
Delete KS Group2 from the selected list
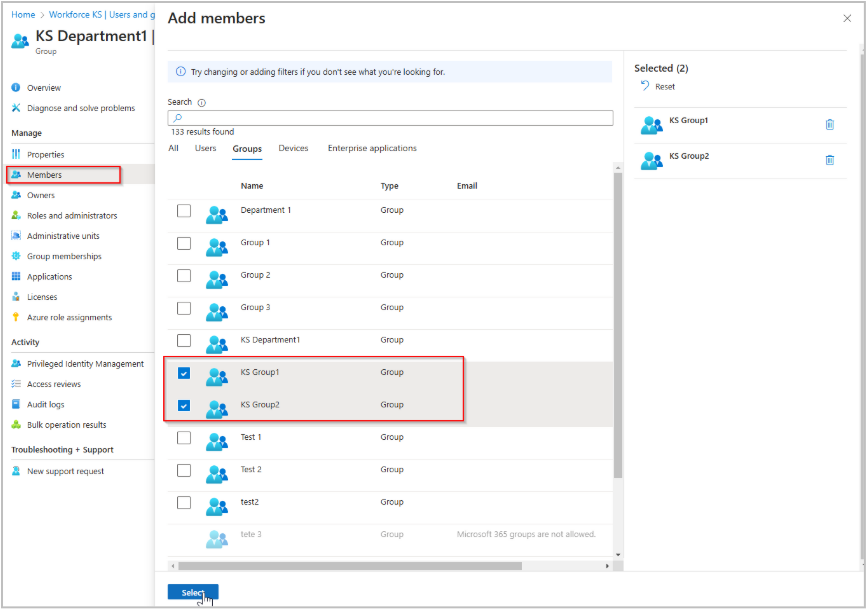point(829,160)
